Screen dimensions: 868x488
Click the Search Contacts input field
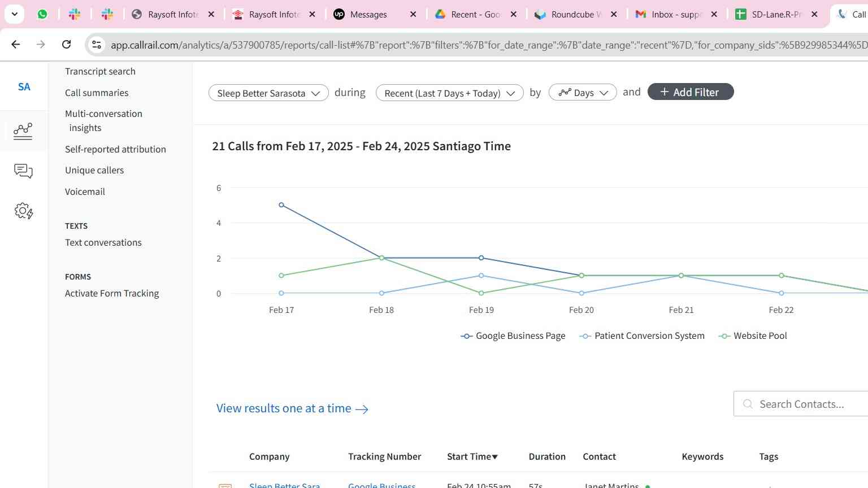[x=801, y=404]
